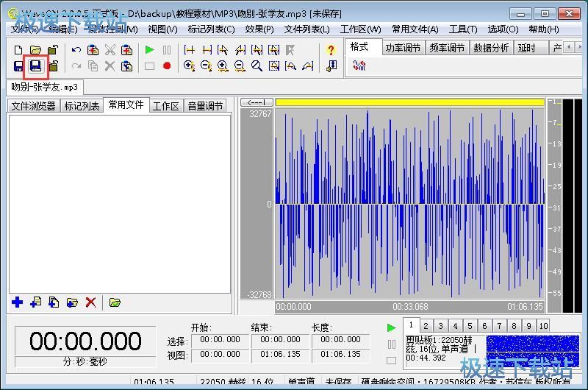
Task: Switch to the 工作区 panel tab
Action: 166,106
